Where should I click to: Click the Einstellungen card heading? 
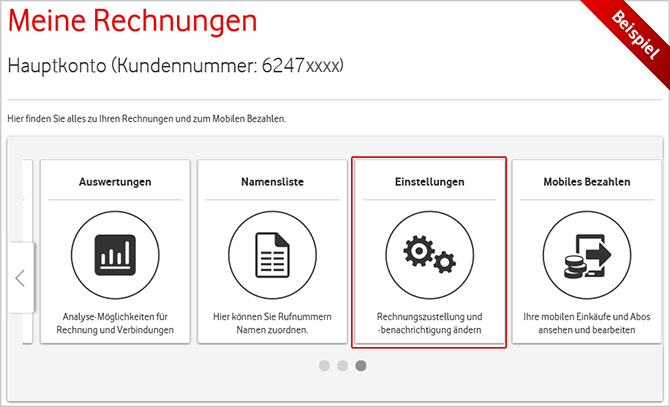pos(429,182)
